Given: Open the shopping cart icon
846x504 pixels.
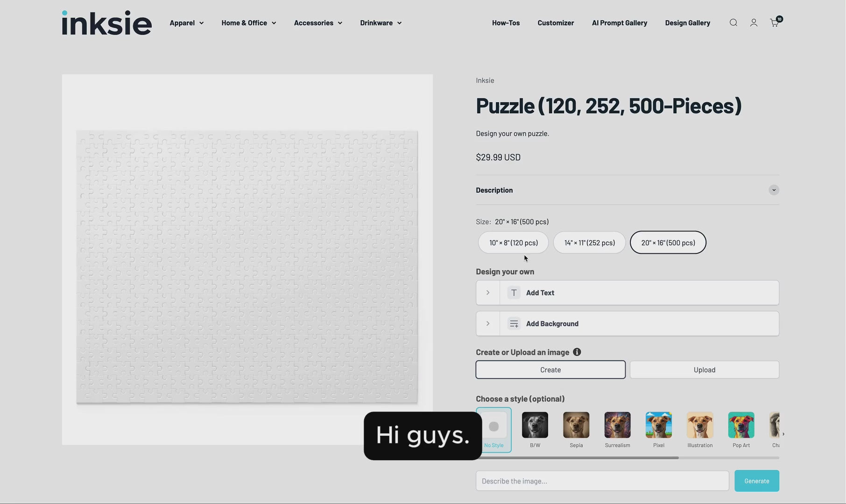Looking at the screenshot, I should coord(774,23).
